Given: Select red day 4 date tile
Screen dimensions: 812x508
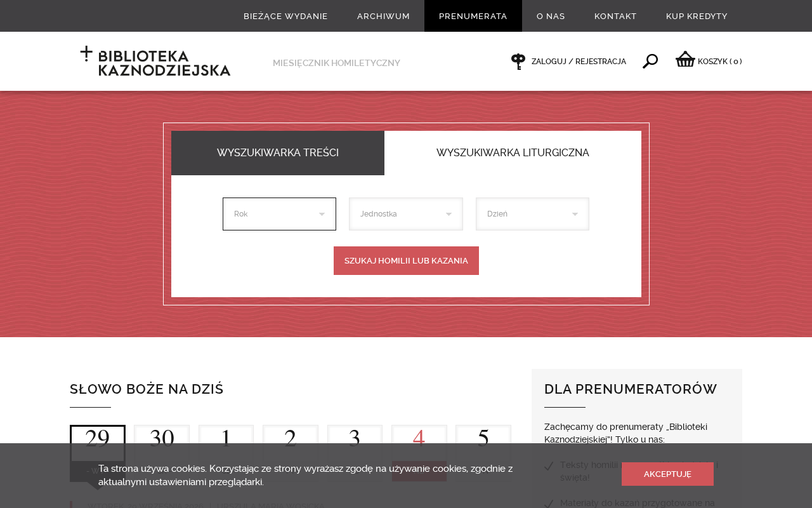Looking at the screenshot, I should (419, 438).
